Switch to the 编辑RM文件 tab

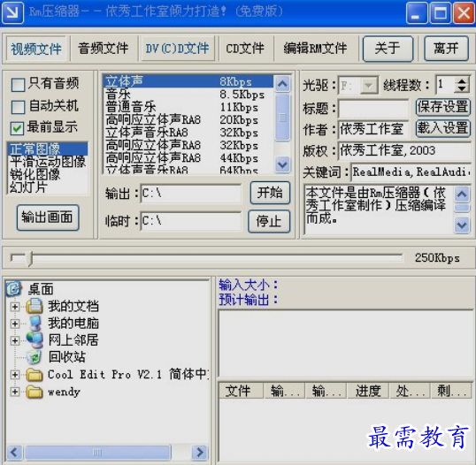pyautogui.click(x=315, y=49)
